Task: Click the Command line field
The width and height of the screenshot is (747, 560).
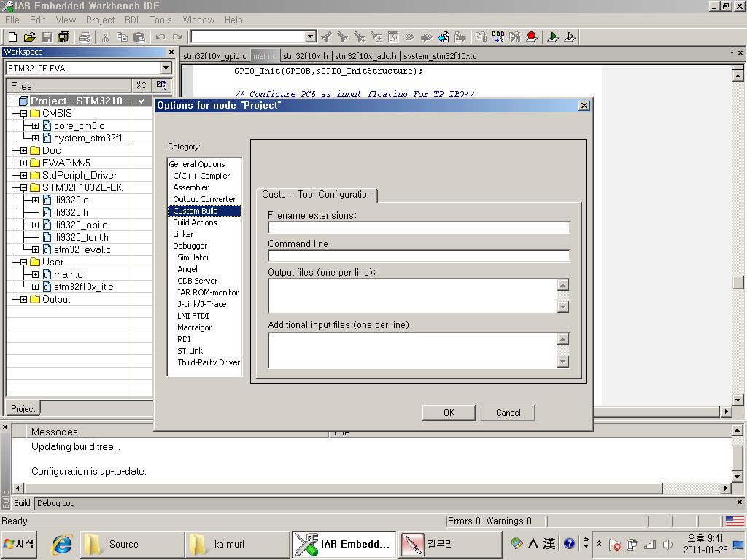Action: [419, 256]
